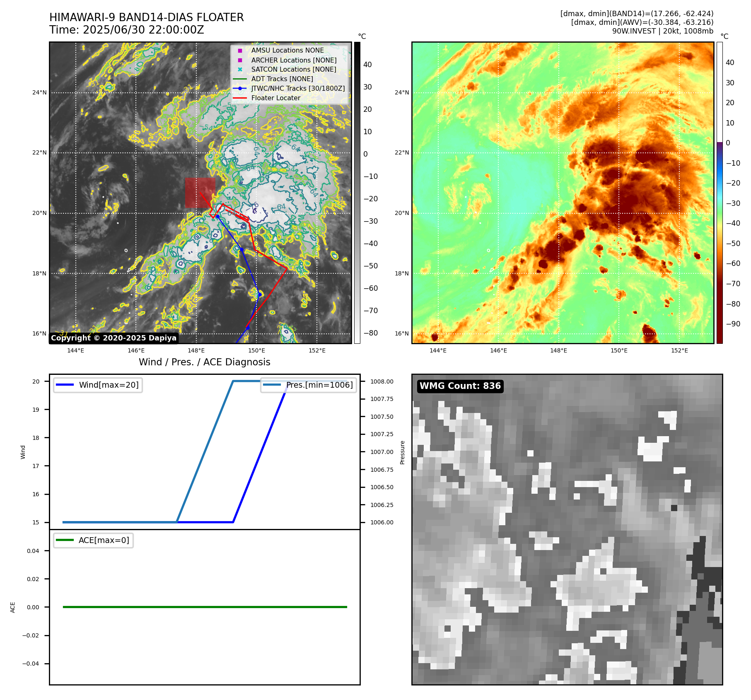Click the −90 tick on rainbow colorbar

click(x=733, y=324)
